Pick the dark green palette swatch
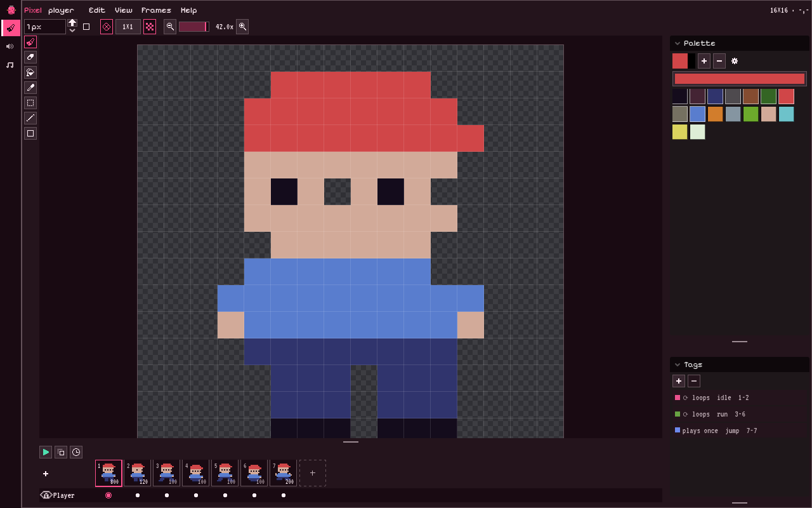 pyautogui.click(x=769, y=97)
